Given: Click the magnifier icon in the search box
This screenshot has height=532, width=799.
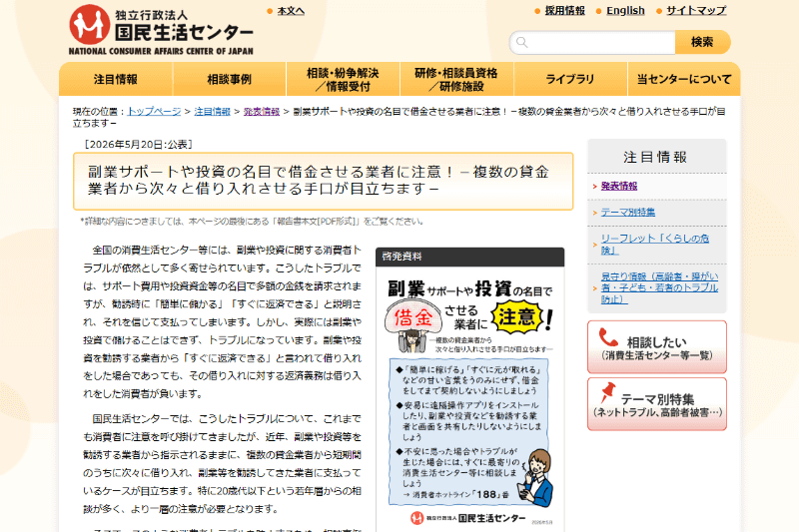Looking at the screenshot, I should pyautogui.click(x=521, y=42).
